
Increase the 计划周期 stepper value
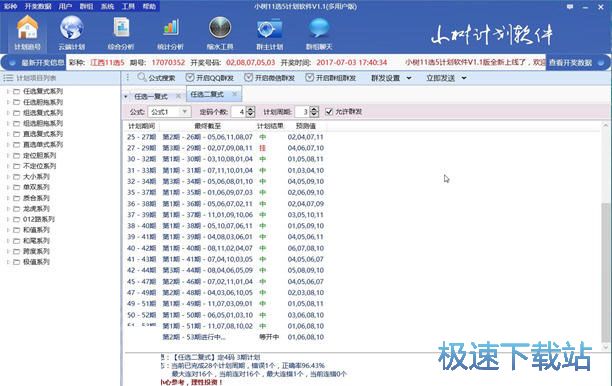pos(314,109)
